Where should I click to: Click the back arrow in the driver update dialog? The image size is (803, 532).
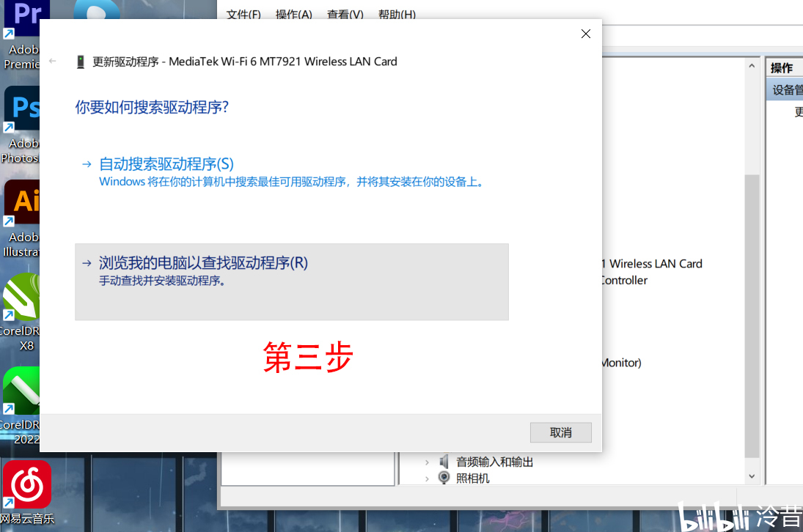pos(52,61)
